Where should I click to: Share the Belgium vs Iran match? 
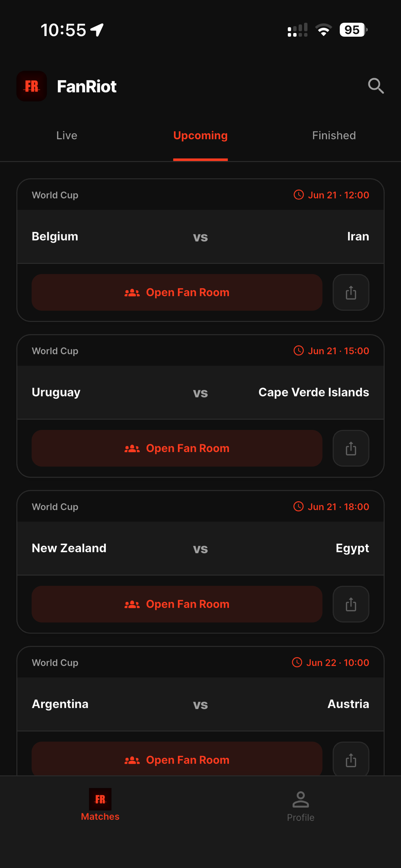(351, 292)
